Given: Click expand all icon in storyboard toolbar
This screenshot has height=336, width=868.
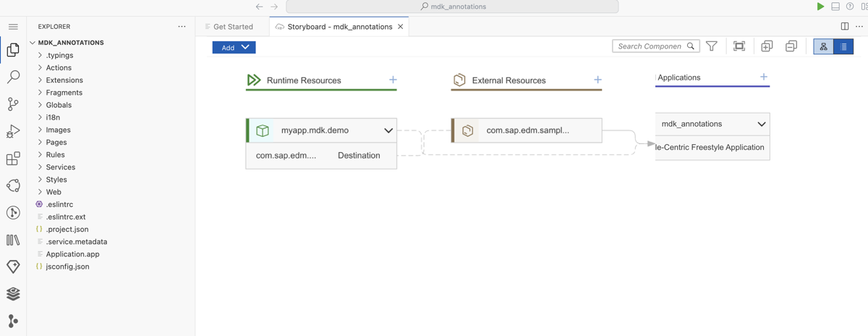Looking at the screenshot, I should (x=767, y=46).
